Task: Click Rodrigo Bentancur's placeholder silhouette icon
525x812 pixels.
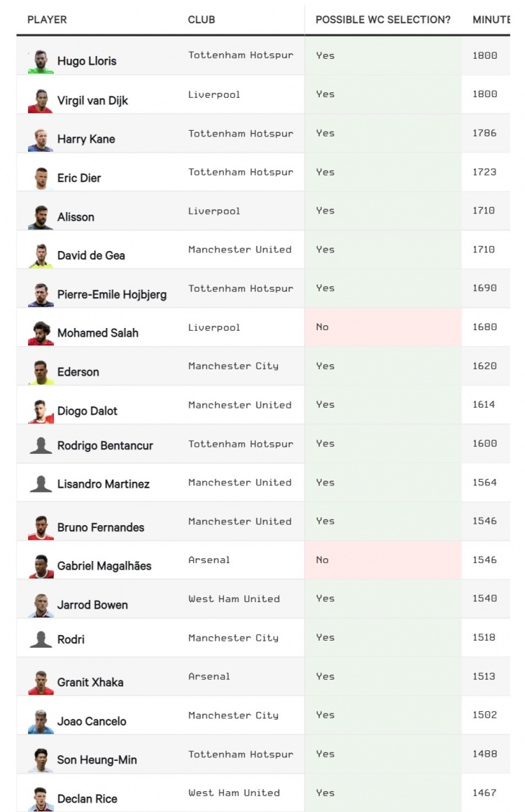Action: point(41,446)
